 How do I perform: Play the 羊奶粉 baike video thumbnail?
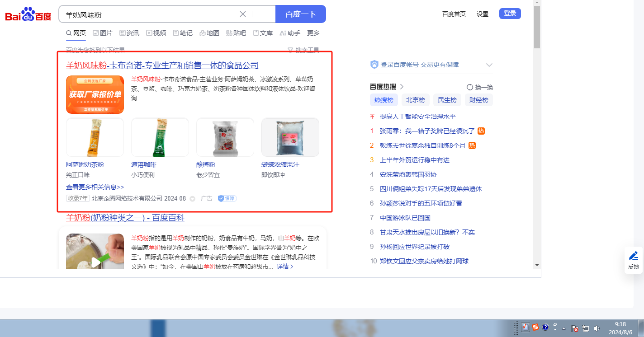coord(95,252)
